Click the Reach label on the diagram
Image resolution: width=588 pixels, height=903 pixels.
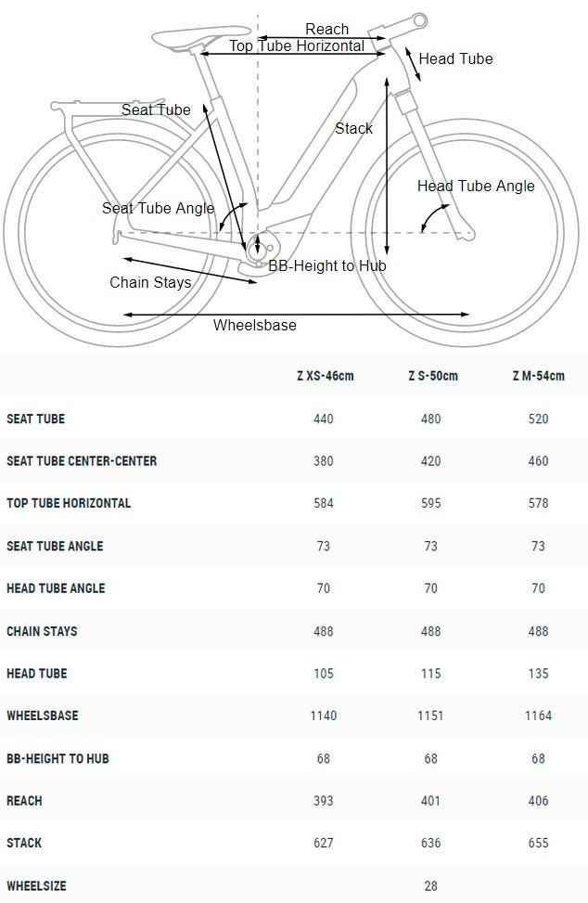(x=326, y=29)
